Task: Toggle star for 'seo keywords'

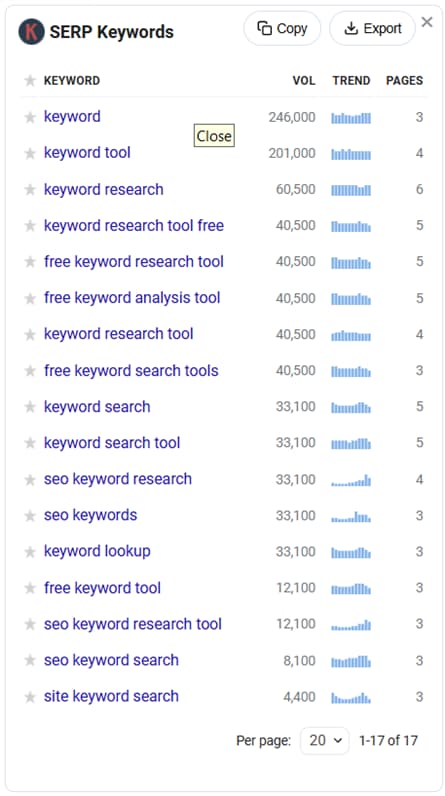Action: (x=30, y=515)
